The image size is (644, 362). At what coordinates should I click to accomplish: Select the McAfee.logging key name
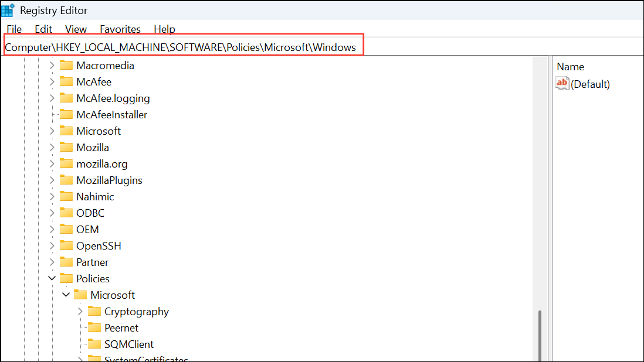tap(113, 98)
